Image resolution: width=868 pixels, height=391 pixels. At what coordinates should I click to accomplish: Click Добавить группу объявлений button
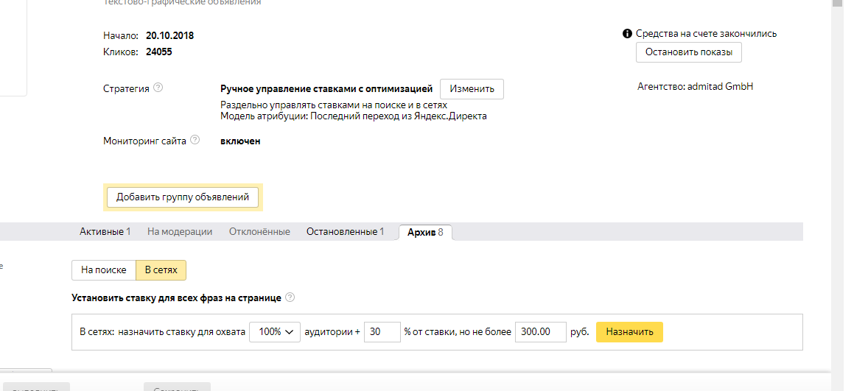(x=183, y=197)
